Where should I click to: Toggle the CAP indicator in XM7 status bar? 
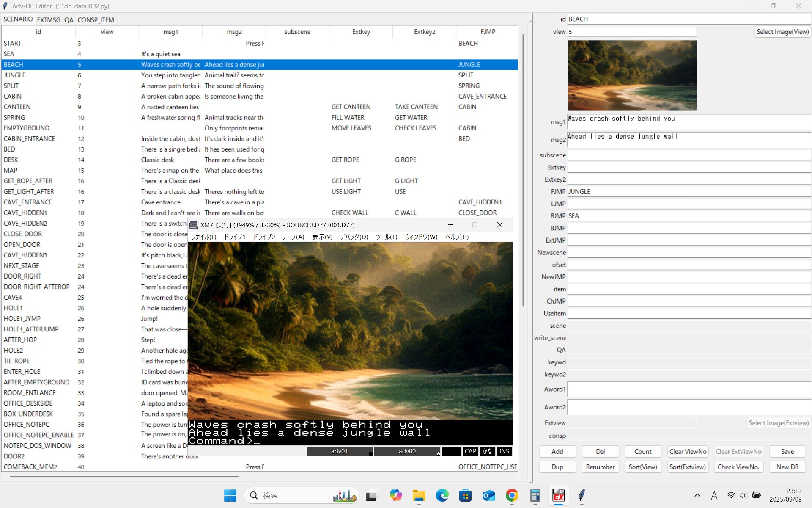pos(470,451)
